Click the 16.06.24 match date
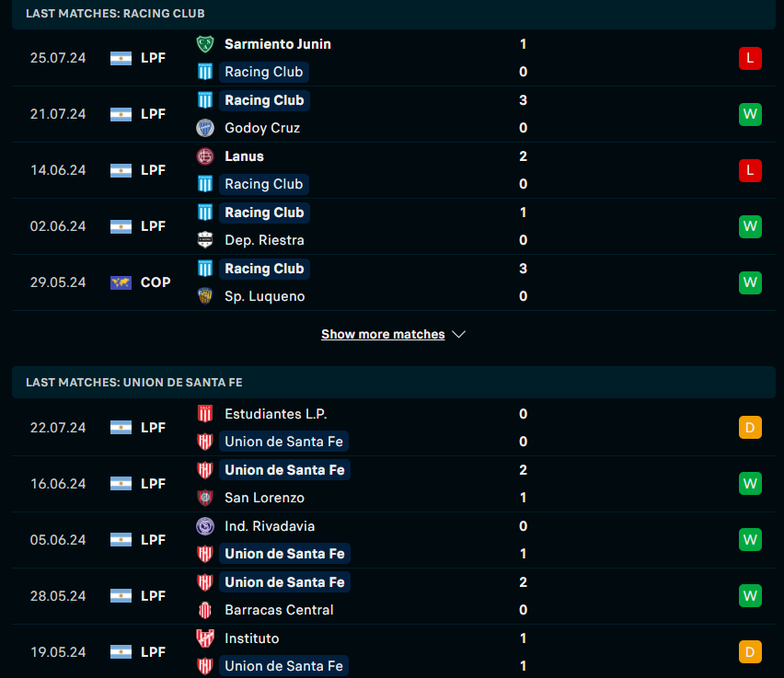Screen dimensions: 784x678 [58, 484]
